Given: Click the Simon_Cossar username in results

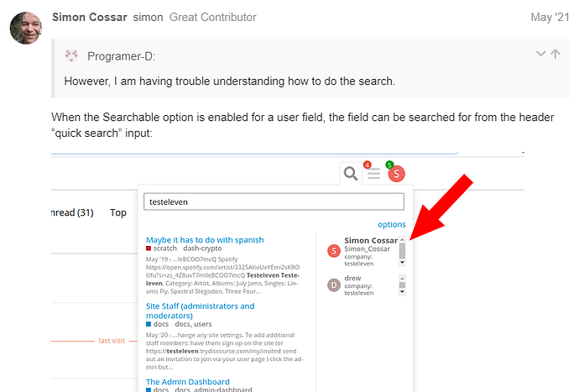Looking at the screenshot, I should click(x=367, y=249).
